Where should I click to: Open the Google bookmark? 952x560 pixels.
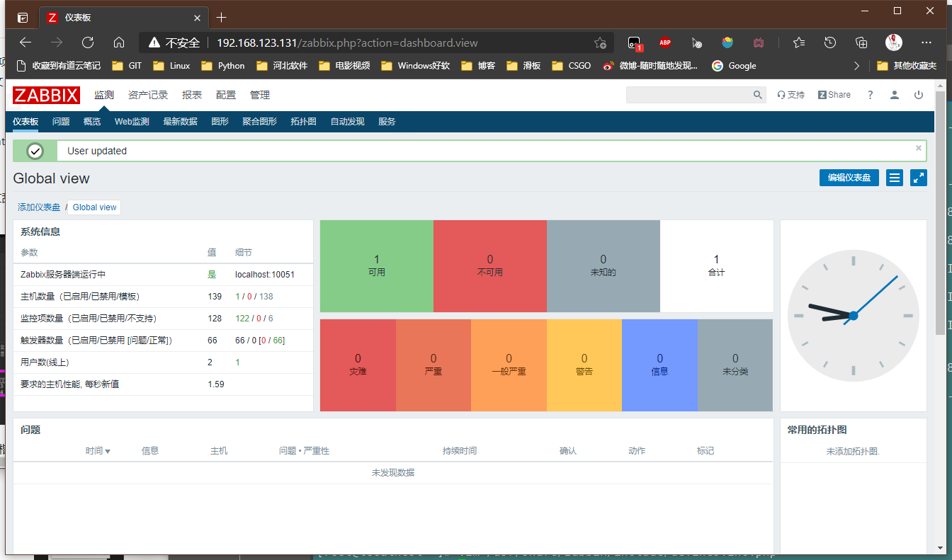tap(734, 66)
